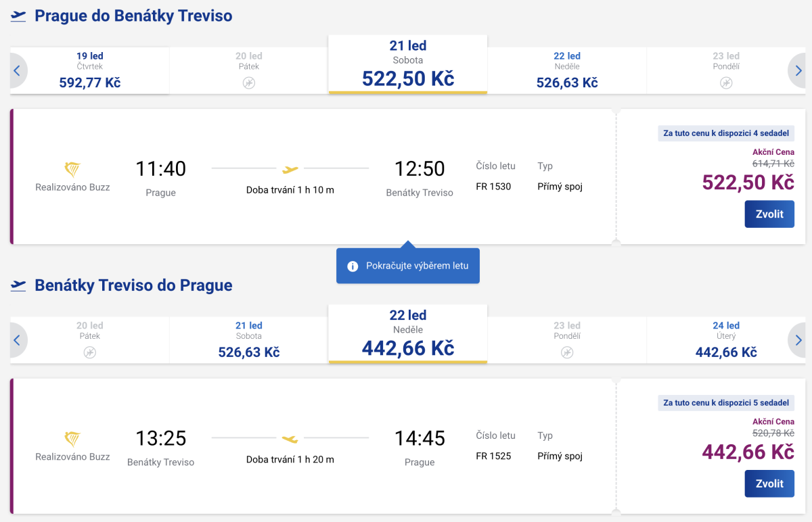This screenshot has height=522, width=812.
Task: Select the 19 led Čtvrtek outbound date tab
Action: click(x=90, y=70)
